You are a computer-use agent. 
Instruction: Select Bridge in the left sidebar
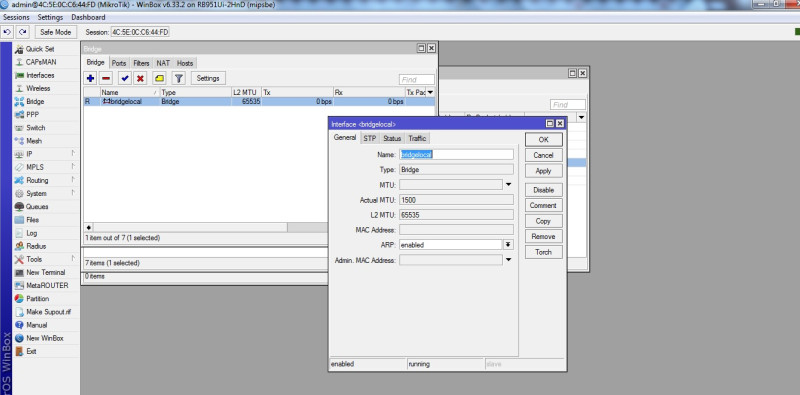point(35,102)
